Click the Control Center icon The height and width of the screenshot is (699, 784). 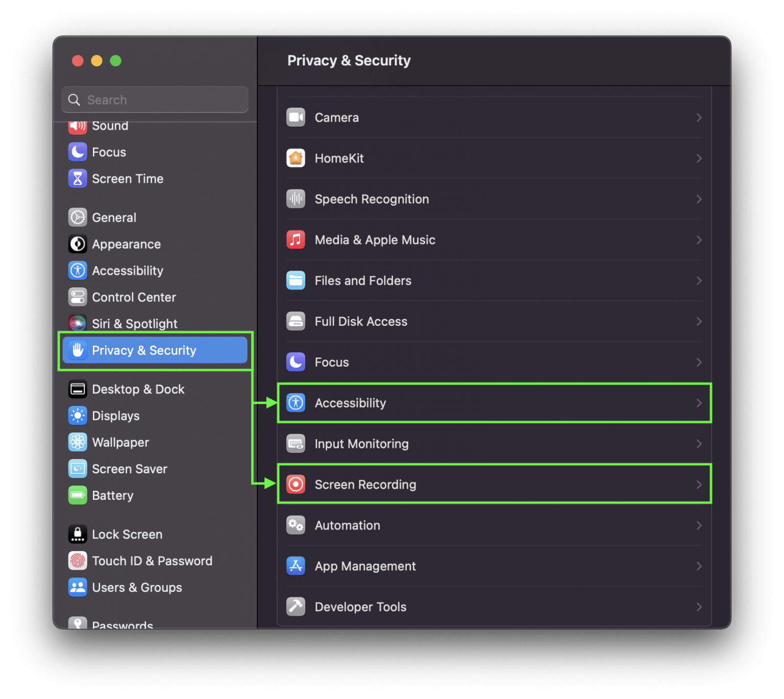coord(78,297)
